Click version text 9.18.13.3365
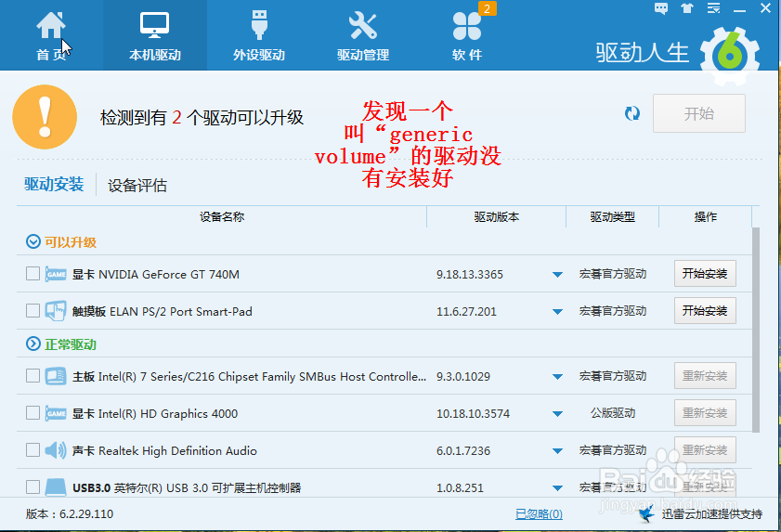Image resolution: width=781 pixels, height=532 pixels. pyautogui.click(x=470, y=275)
